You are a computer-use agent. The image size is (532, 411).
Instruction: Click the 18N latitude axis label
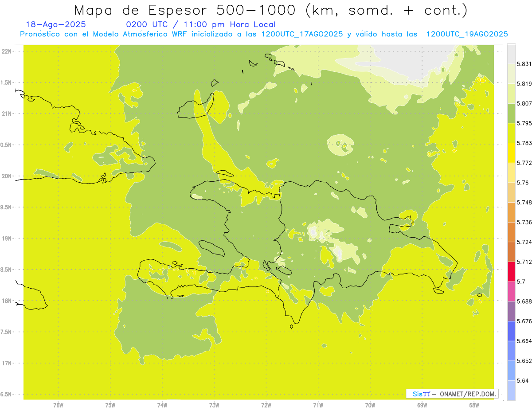click(7, 301)
